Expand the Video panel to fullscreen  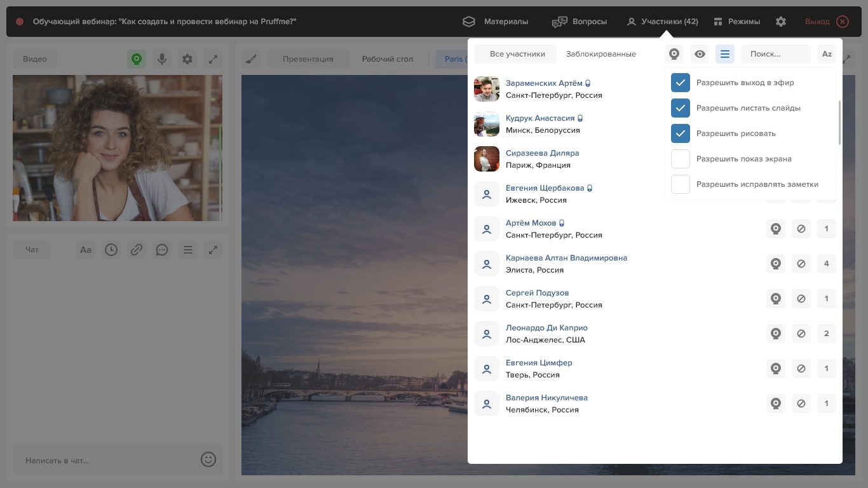tap(213, 59)
